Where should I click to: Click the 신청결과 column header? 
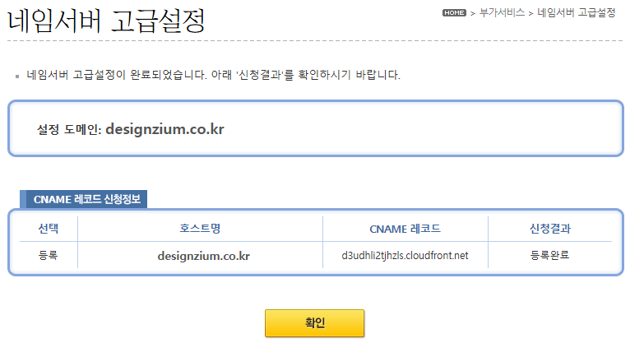pyautogui.click(x=550, y=228)
